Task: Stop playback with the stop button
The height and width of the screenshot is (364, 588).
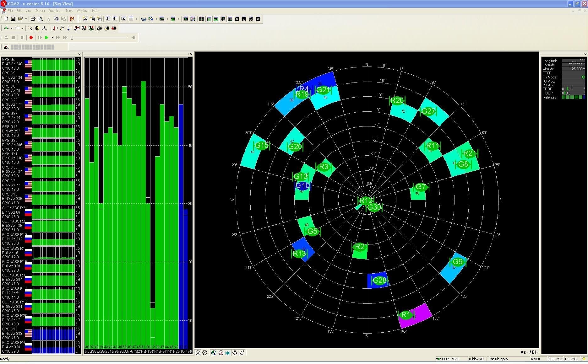Action: point(13,37)
